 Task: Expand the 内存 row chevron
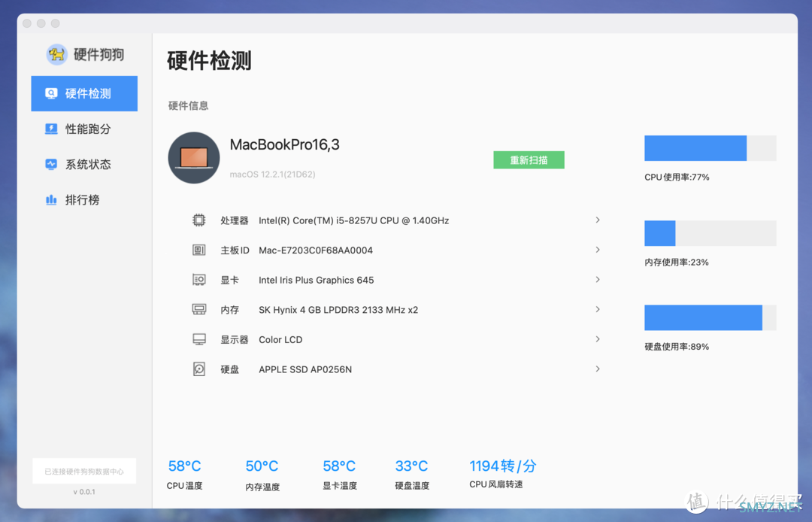(x=598, y=310)
